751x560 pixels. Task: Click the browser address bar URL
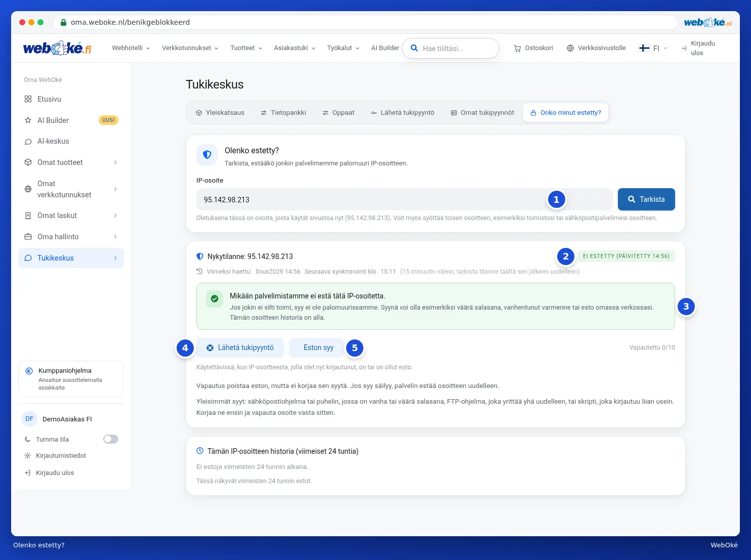pos(131,22)
